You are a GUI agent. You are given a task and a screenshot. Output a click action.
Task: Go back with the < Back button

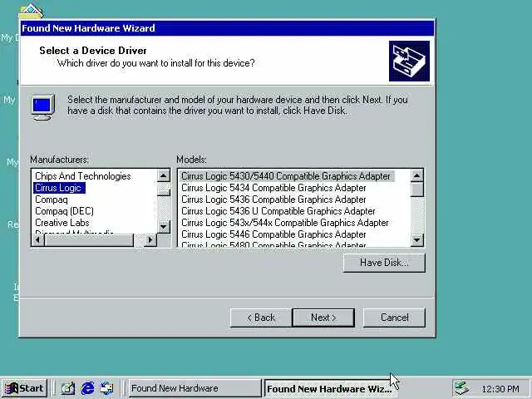pyautogui.click(x=260, y=318)
